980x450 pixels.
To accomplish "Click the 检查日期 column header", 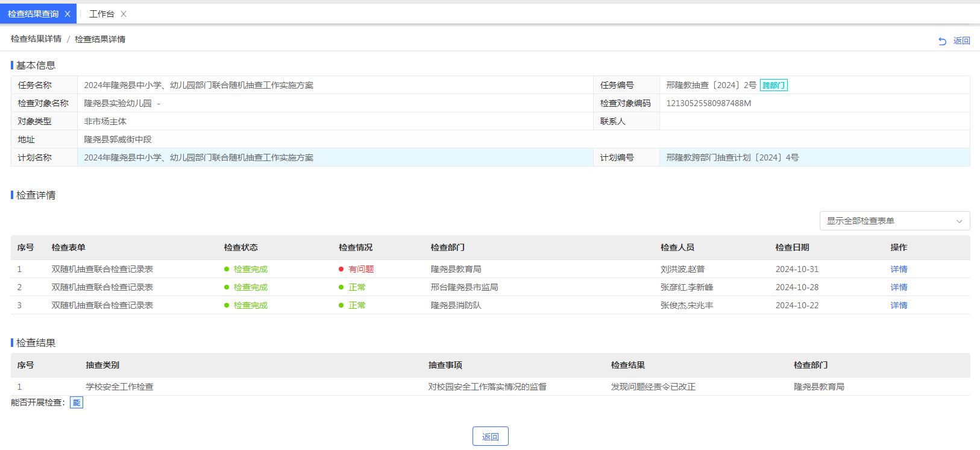I will pyautogui.click(x=792, y=247).
